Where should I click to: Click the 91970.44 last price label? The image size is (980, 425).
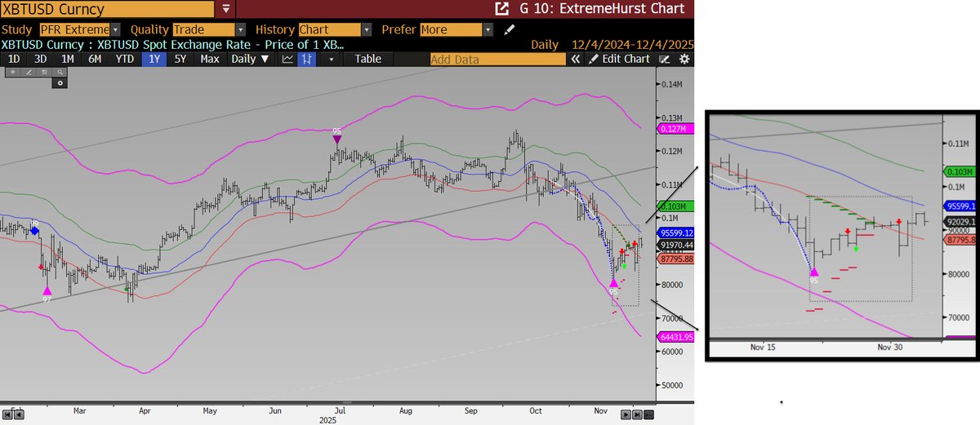tap(676, 244)
